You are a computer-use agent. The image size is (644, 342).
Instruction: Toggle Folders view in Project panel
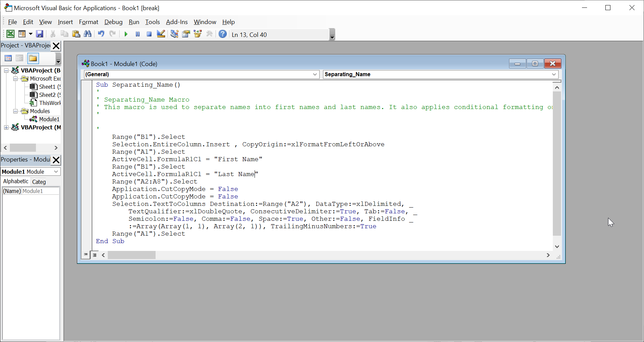[x=33, y=59]
